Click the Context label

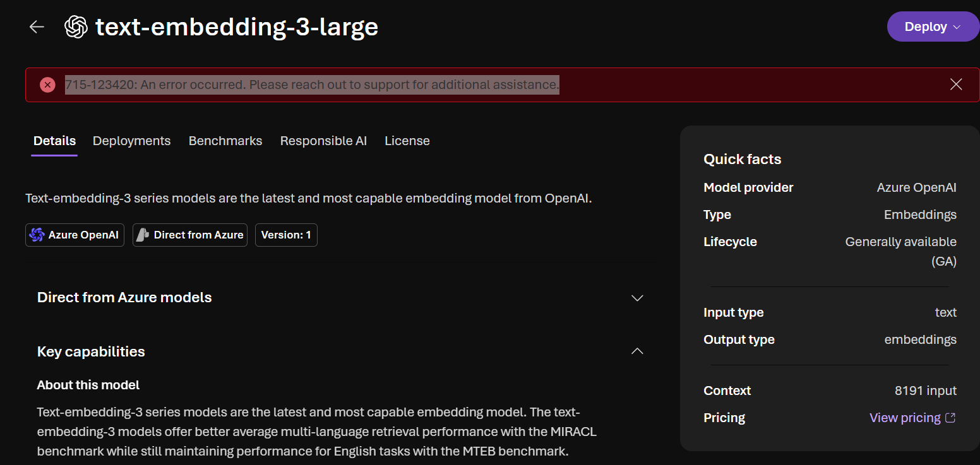click(727, 391)
